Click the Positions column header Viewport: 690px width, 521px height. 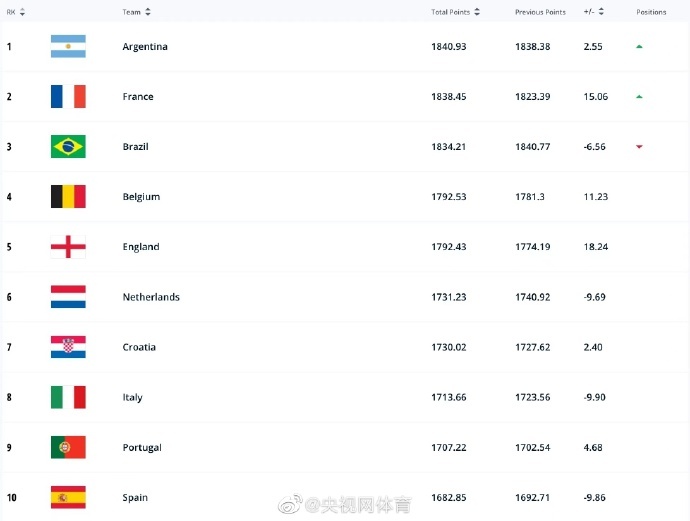tap(651, 12)
